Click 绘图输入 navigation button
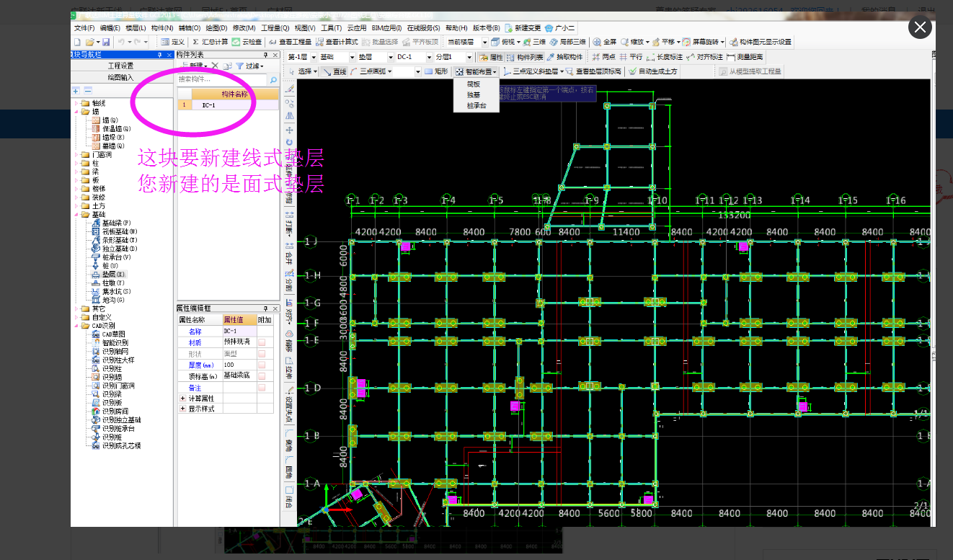The width and height of the screenshot is (953, 560). pyautogui.click(x=120, y=77)
